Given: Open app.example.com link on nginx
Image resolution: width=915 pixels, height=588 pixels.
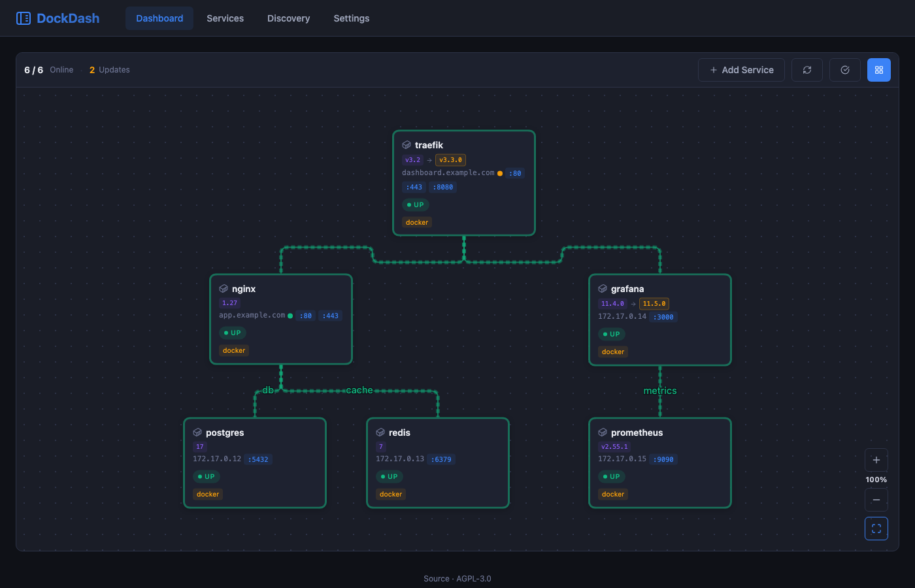Looking at the screenshot, I should [252, 316].
